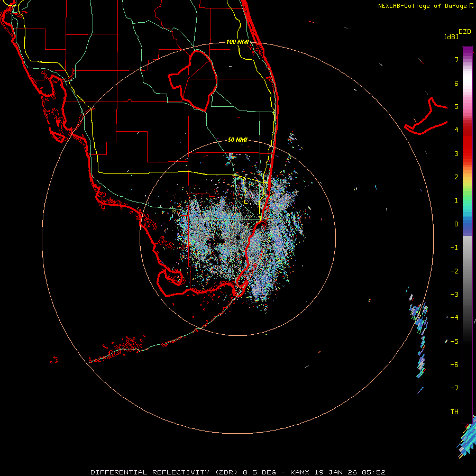The height and width of the screenshot is (476, 476).
Task: Click the [dB] units label
Action: [x=451, y=36]
